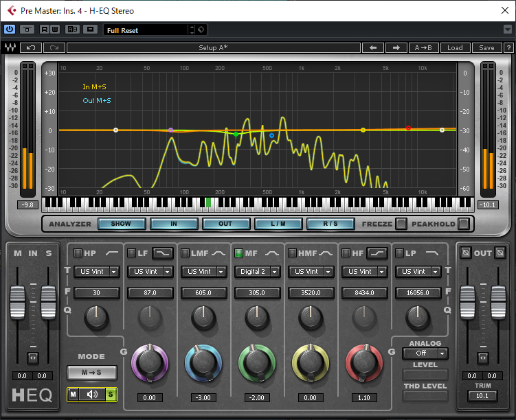
Task: Click the Write automation W button
Action: [x=55, y=30]
